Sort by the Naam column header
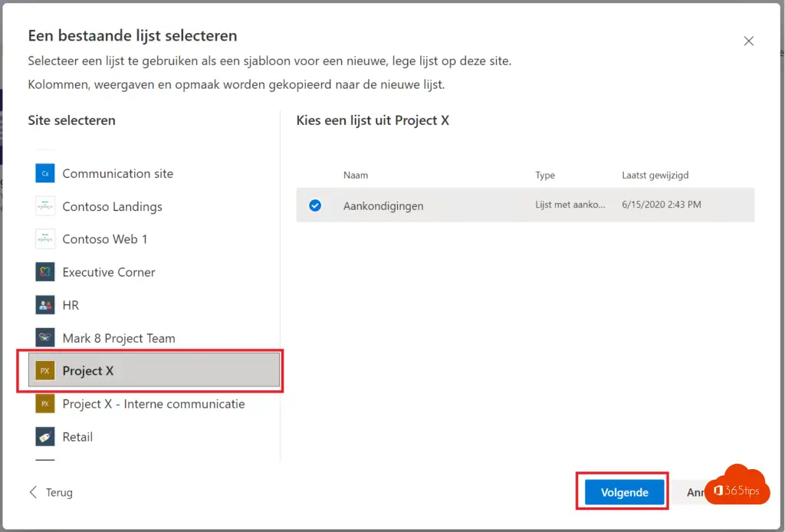 pyautogui.click(x=356, y=175)
